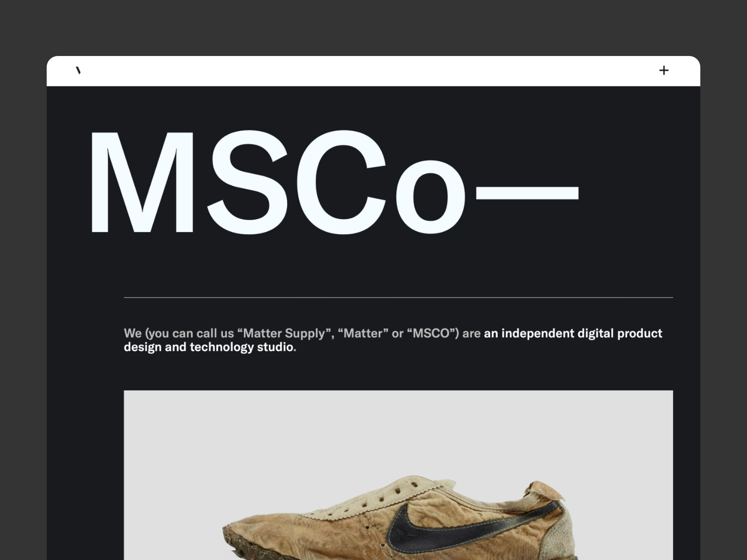Select the quoted "MSCO" text
This screenshot has width=747, height=560.
[x=431, y=333]
